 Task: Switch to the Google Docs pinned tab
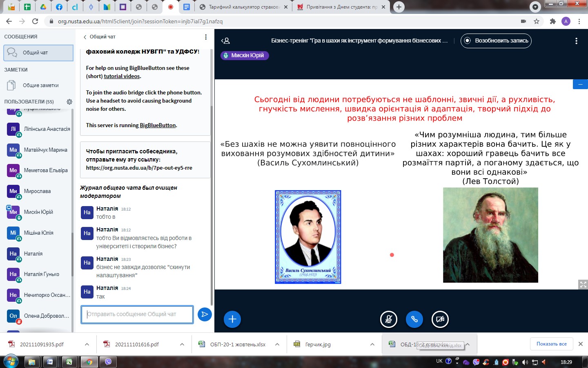coord(186,7)
